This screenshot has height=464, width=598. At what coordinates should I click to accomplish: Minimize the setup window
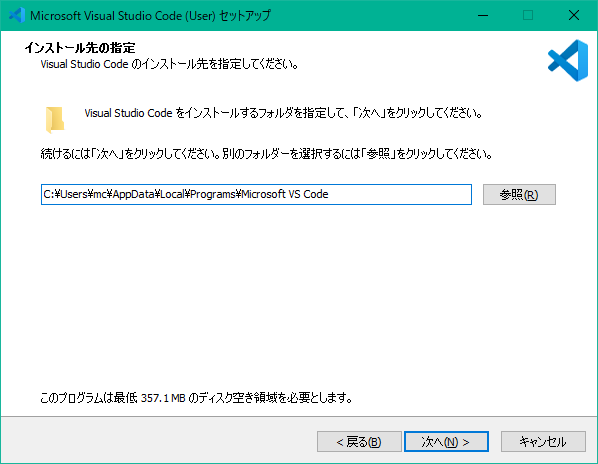[x=483, y=15]
